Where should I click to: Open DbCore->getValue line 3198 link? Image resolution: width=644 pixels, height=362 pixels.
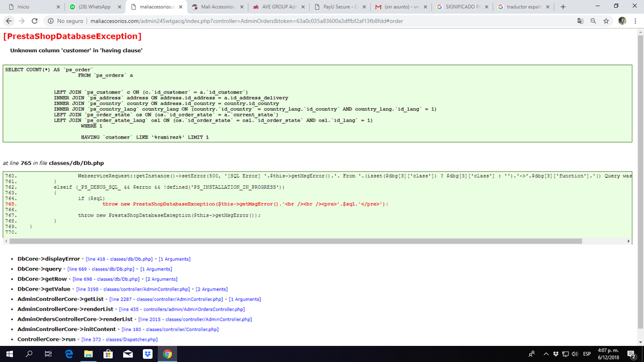tap(133, 289)
